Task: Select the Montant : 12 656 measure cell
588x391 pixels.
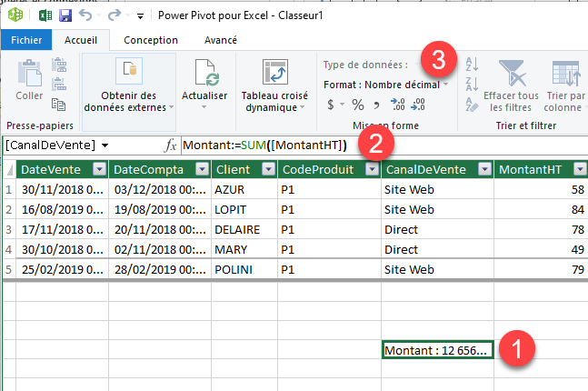Action: (438, 350)
